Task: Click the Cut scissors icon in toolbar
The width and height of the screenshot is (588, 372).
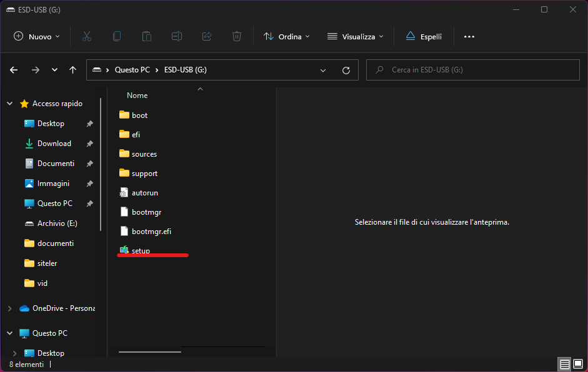Action: [x=87, y=37]
